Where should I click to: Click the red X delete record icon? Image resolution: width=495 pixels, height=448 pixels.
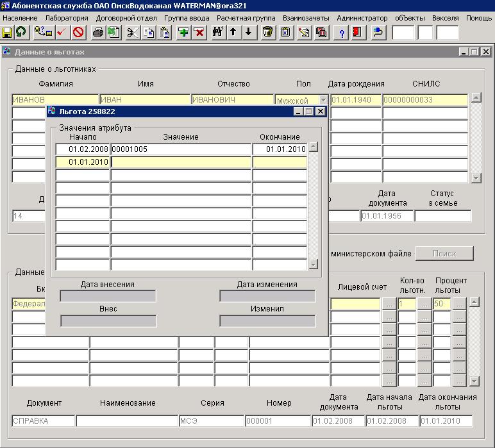tap(199, 32)
